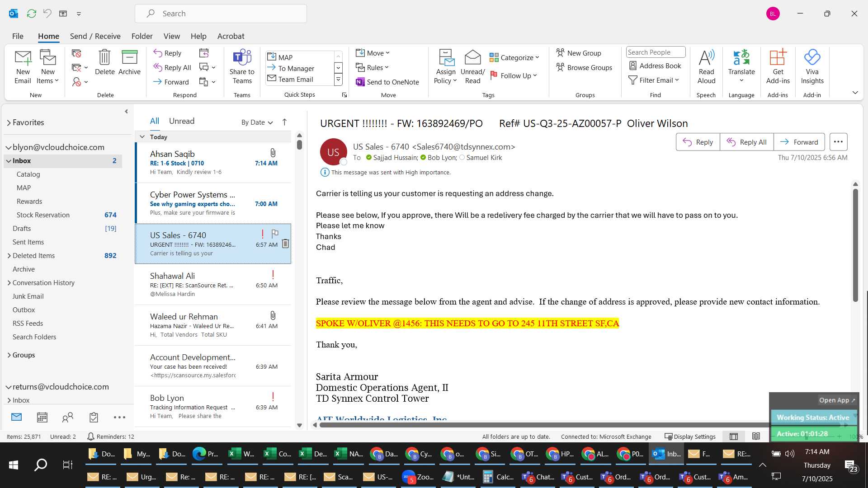Switch to Folder tab
Image resolution: width=868 pixels, height=488 pixels.
point(142,36)
